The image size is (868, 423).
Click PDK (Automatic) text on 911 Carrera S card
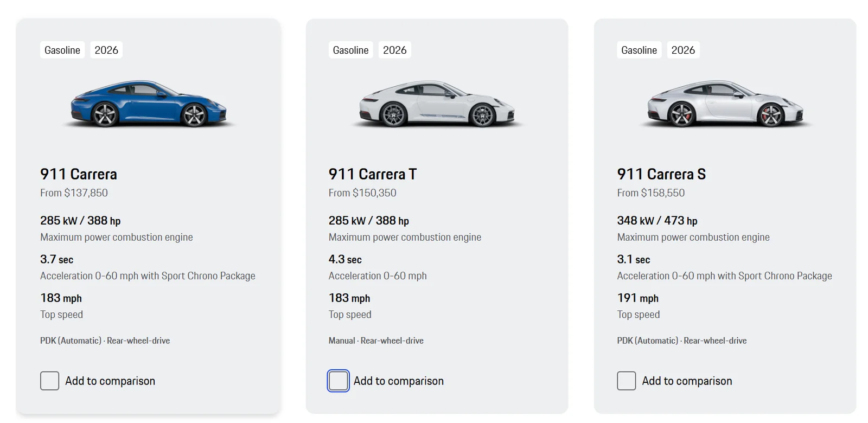pyautogui.click(x=648, y=341)
